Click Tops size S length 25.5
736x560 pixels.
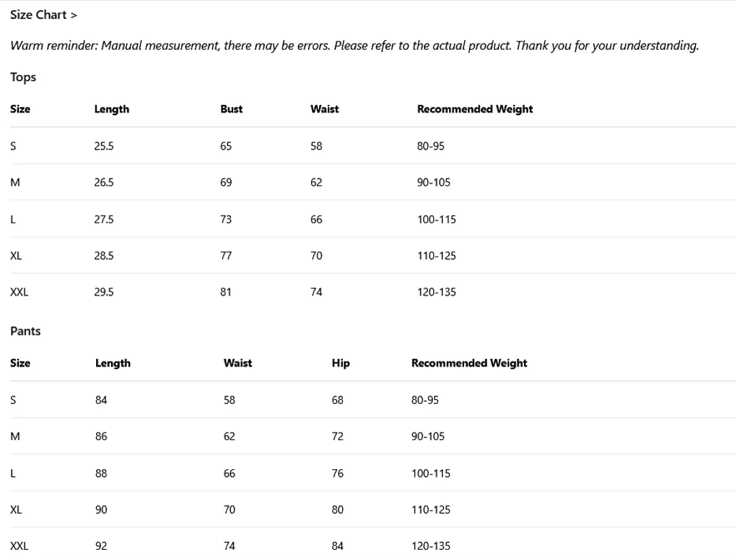[104, 146]
